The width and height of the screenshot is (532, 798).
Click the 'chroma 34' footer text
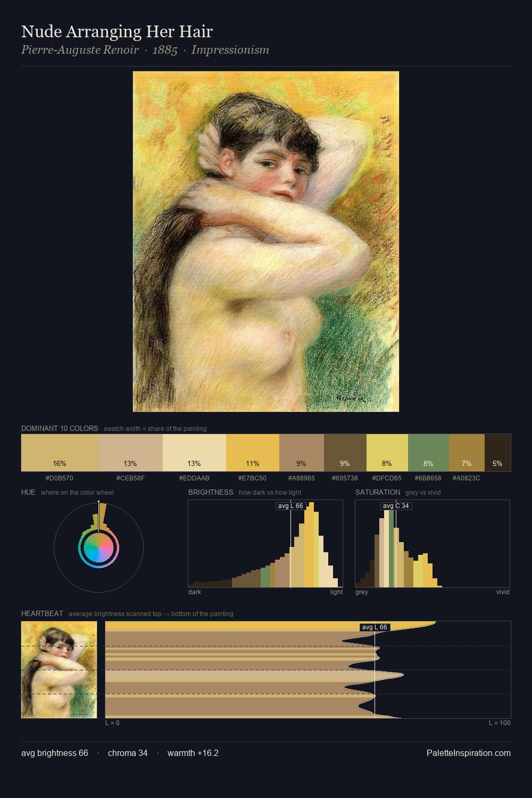[x=128, y=753]
